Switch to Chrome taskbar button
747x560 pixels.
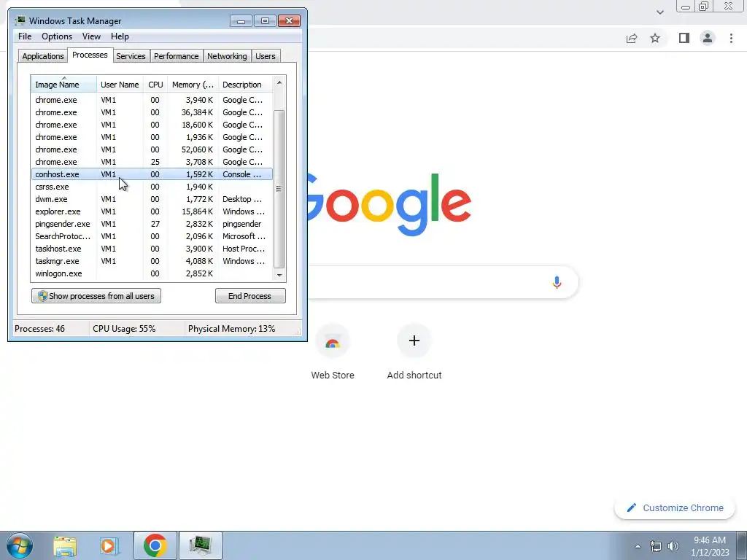pyautogui.click(x=155, y=545)
